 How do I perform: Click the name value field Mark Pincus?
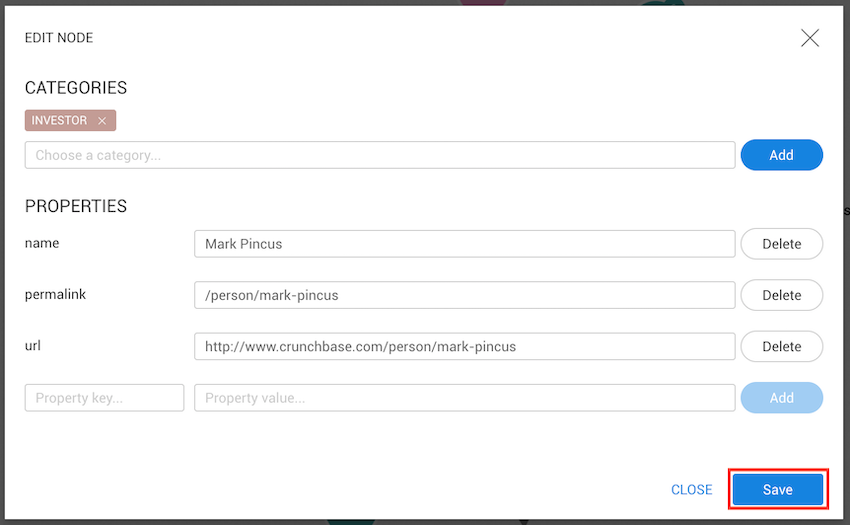coord(464,244)
